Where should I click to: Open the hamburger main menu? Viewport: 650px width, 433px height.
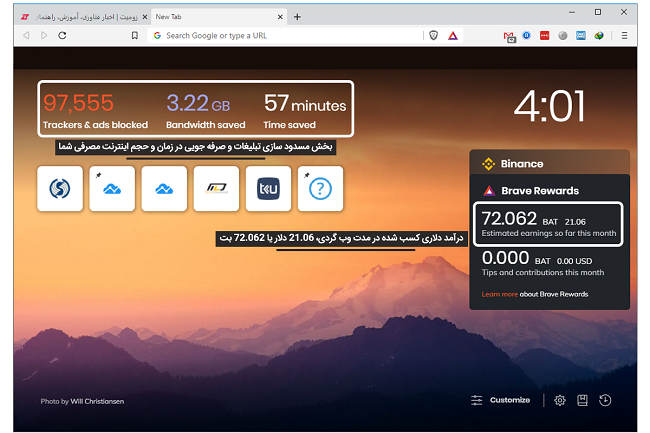point(625,35)
